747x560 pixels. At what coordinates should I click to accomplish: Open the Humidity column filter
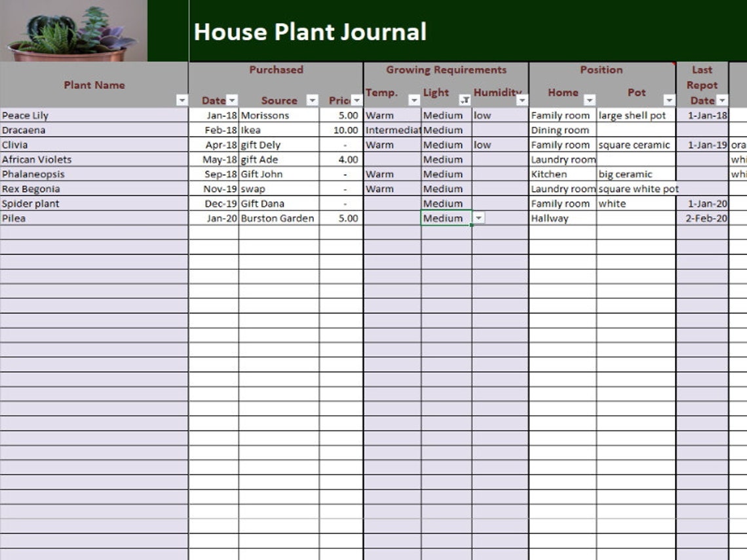tap(521, 101)
